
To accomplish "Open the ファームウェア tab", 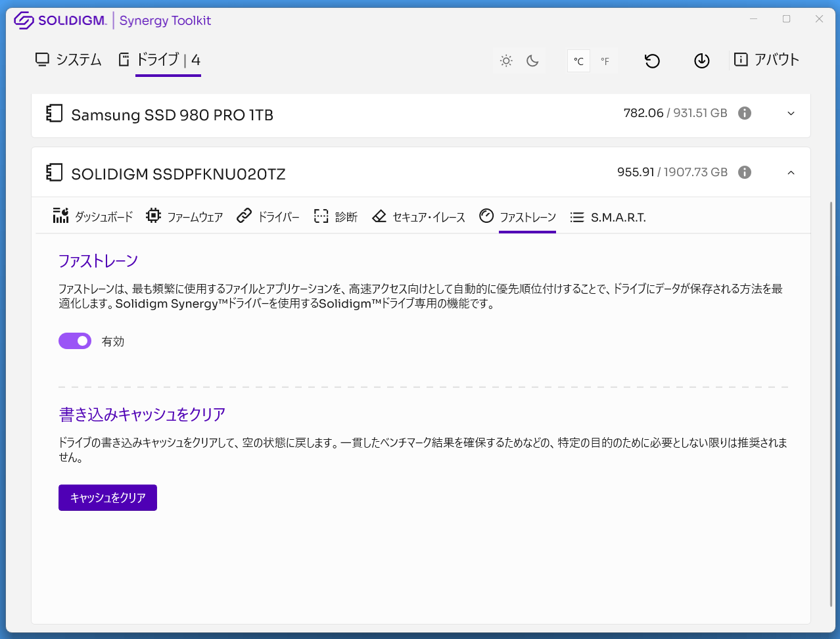I will click(x=185, y=216).
